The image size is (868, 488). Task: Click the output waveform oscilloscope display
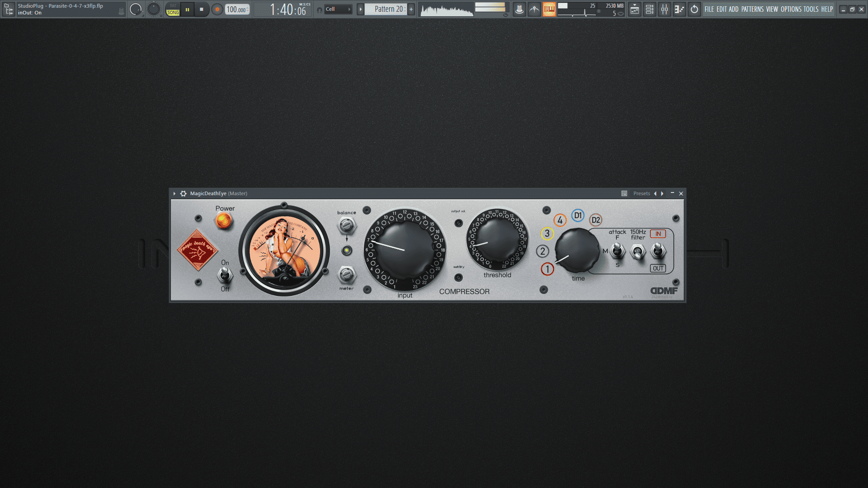(446, 9)
